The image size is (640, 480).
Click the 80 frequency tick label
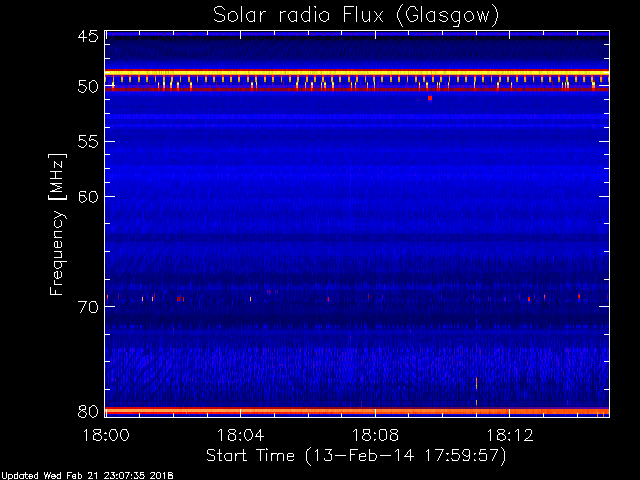88,411
